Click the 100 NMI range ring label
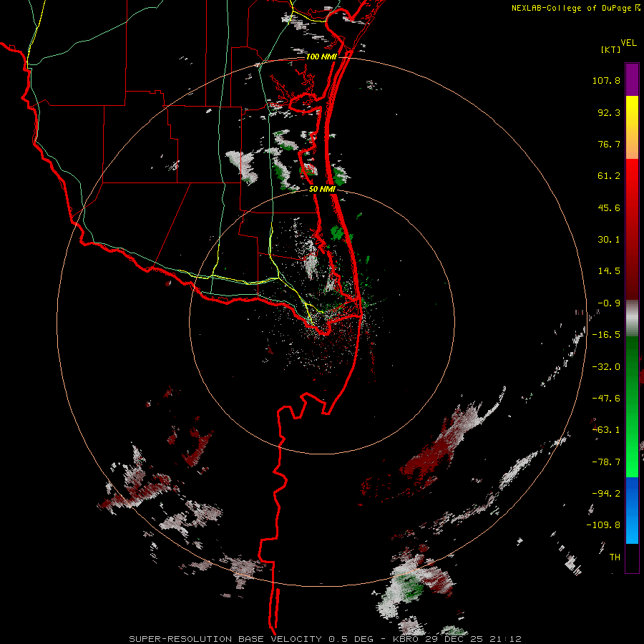 click(321, 57)
